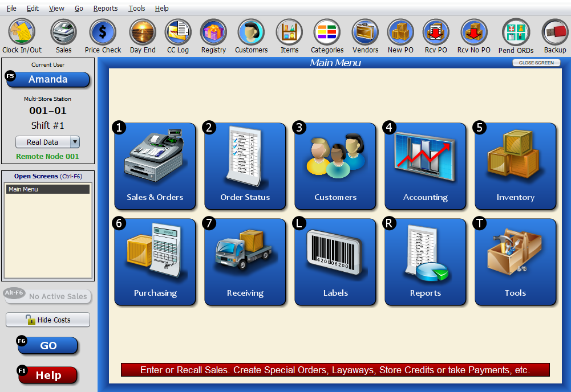The height and width of the screenshot is (392, 571).
Task: Open the Sales & Orders tile
Action: pyautogui.click(x=155, y=166)
